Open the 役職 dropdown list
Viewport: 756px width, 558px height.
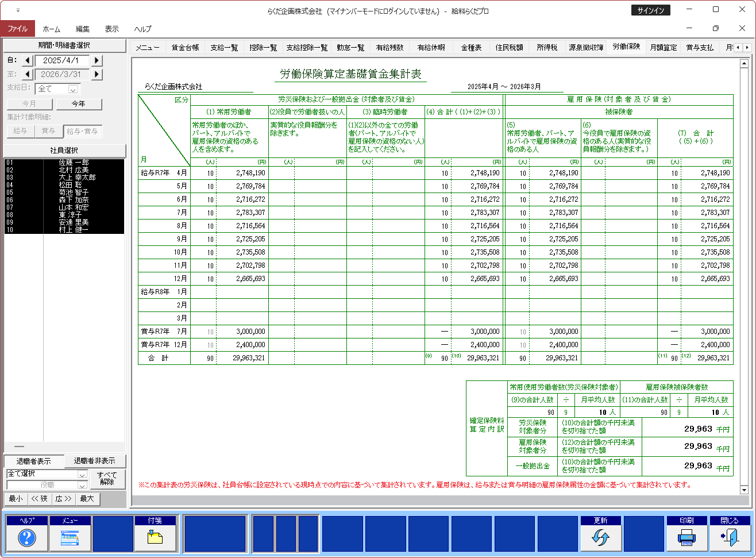pos(82,486)
